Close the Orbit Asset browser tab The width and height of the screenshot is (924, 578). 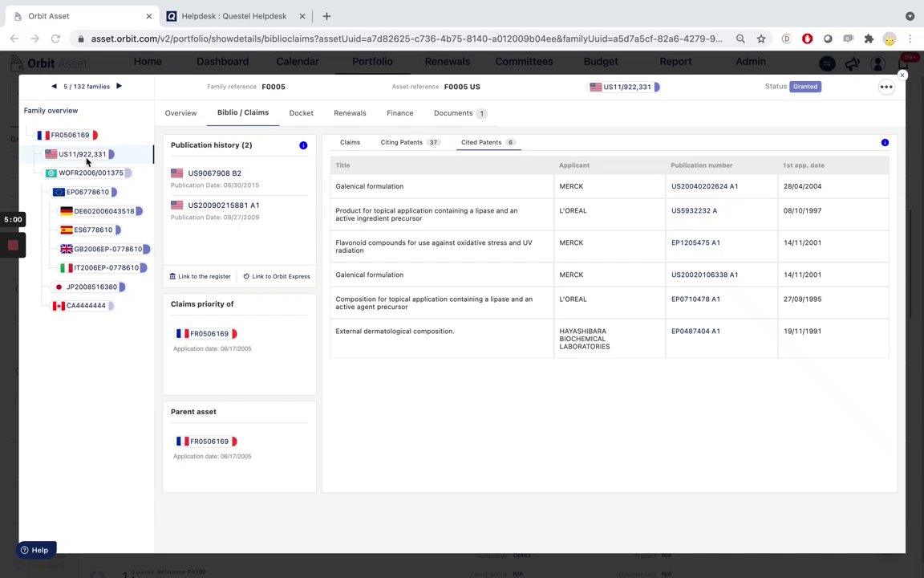[149, 17]
